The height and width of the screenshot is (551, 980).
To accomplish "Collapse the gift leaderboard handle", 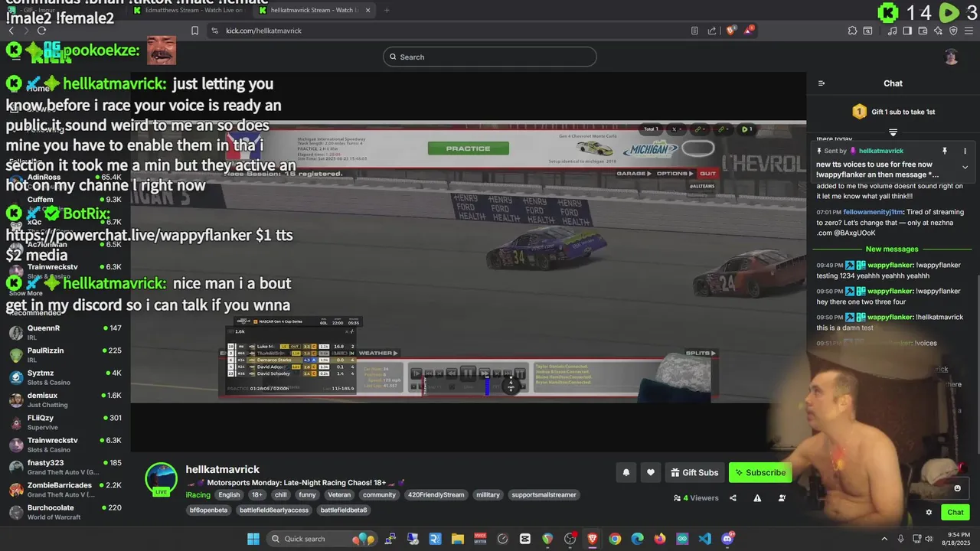I will (x=893, y=132).
